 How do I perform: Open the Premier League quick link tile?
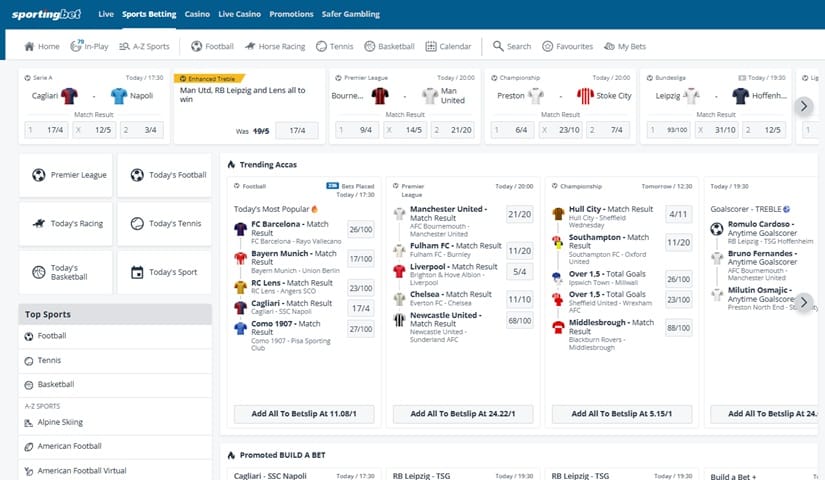click(66, 175)
